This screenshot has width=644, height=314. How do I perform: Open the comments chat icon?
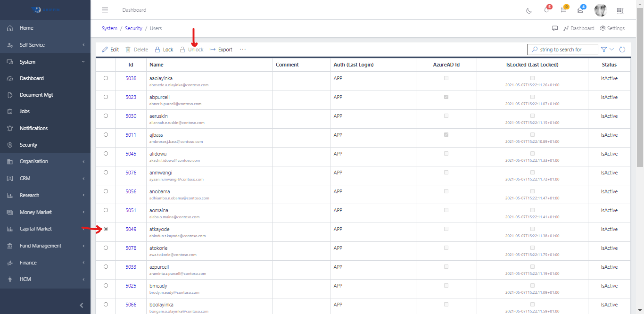coord(555,28)
